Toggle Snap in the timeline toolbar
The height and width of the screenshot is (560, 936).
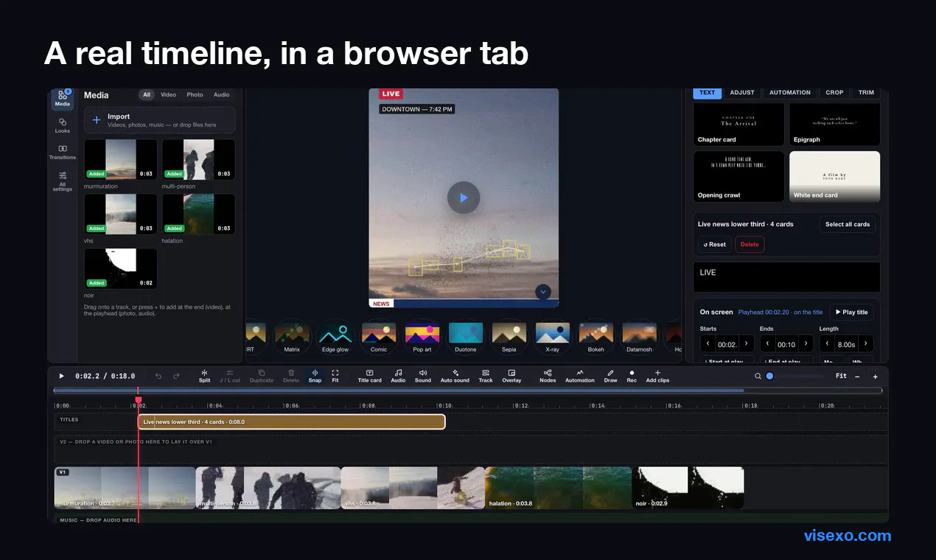click(x=315, y=376)
